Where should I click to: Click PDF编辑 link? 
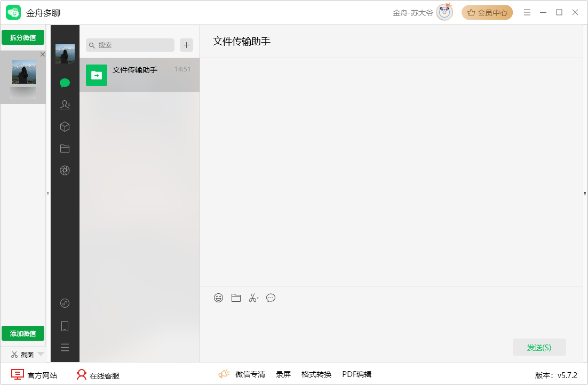coord(356,374)
